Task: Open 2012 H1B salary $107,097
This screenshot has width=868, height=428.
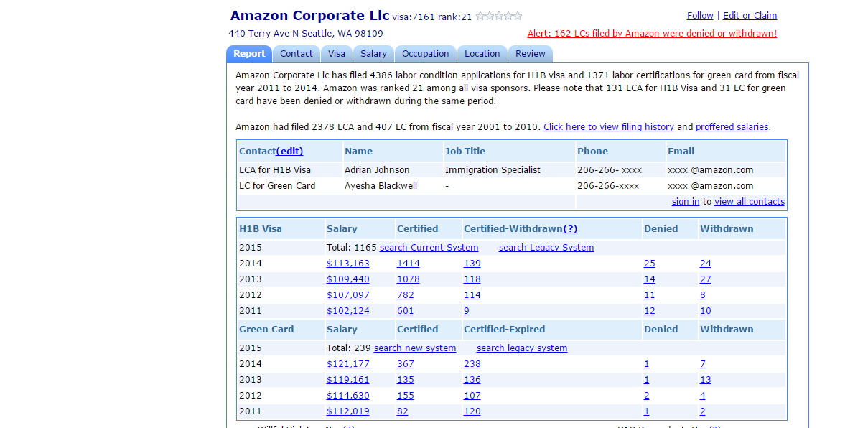Action: [x=348, y=295]
